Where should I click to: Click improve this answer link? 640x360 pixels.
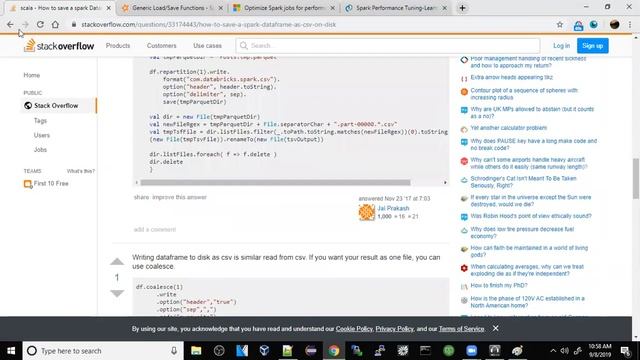[x=179, y=197]
